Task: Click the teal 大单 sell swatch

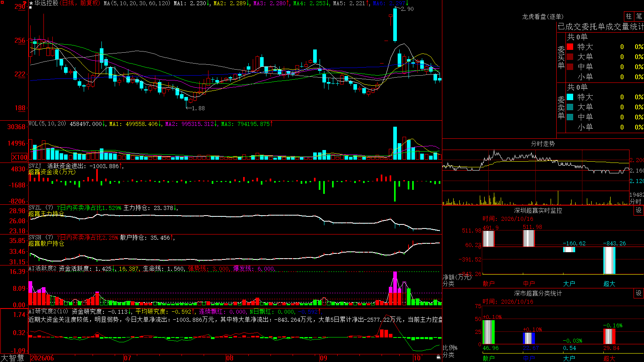Action: (x=570, y=107)
